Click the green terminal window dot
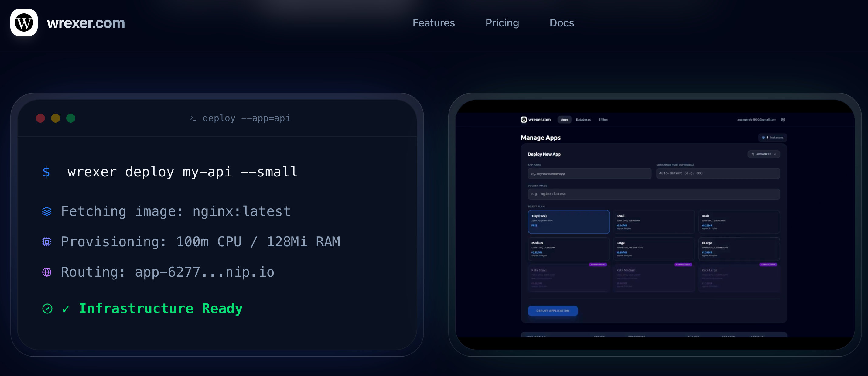868x376 pixels. pyautogui.click(x=71, y=118)
